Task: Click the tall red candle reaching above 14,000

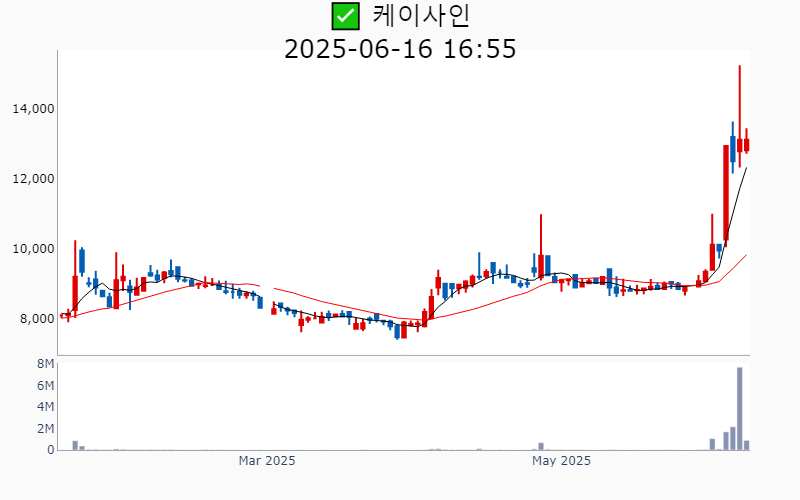Action: click(x=739, y=116)
